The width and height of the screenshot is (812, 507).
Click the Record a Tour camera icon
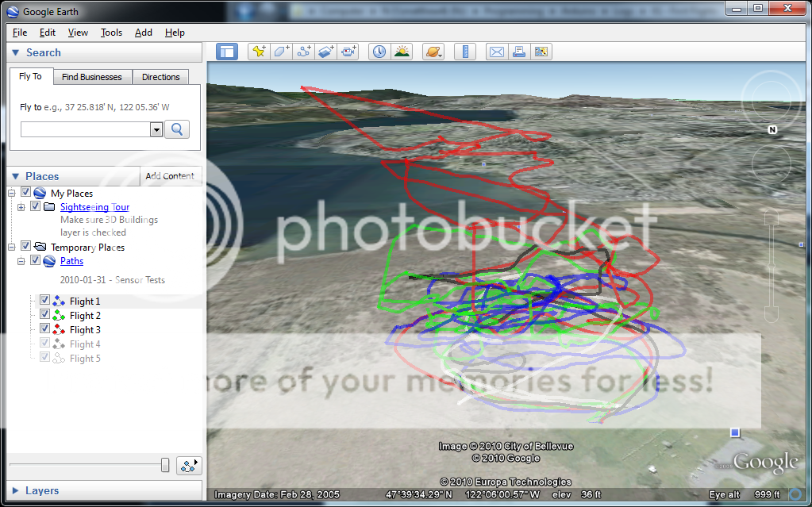[x=348, y=52]
